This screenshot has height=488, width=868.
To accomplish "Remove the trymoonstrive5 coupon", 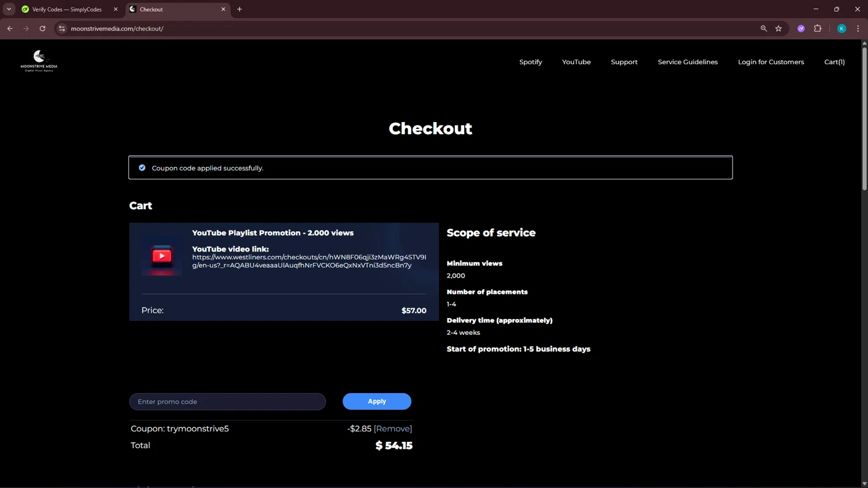I will (393, 428).
